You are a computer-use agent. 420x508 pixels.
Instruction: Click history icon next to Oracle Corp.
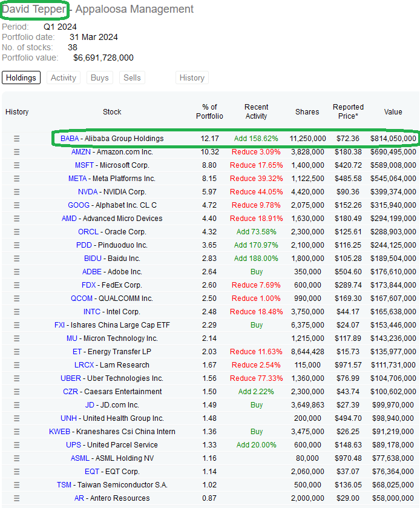[17, 232]
